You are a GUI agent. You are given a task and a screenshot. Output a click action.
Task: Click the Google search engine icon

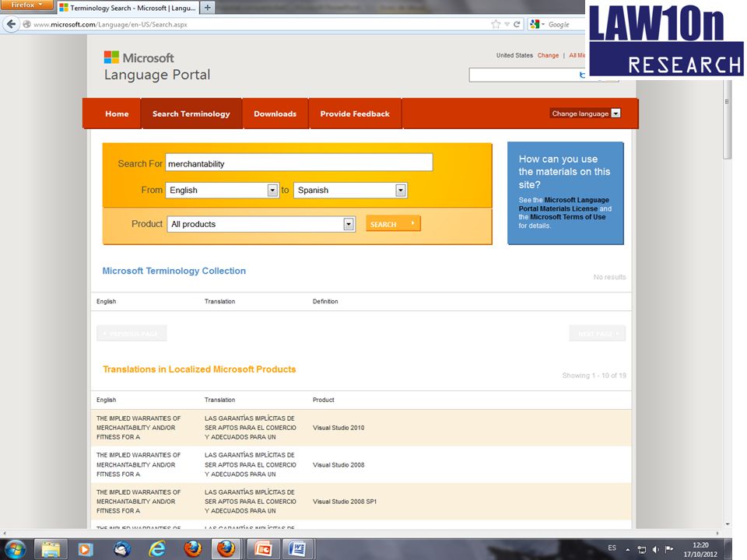(x=535, y=24)
